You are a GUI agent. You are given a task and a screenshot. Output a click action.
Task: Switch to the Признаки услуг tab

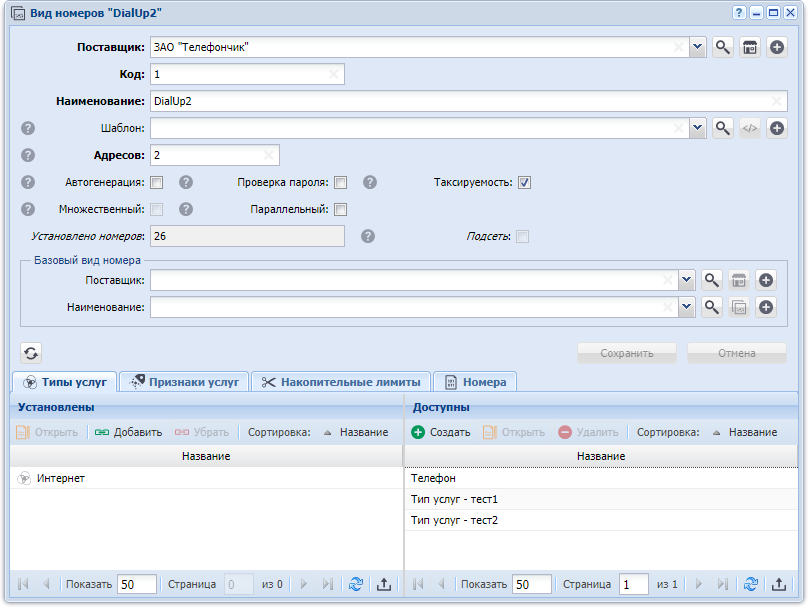(184, 382)
